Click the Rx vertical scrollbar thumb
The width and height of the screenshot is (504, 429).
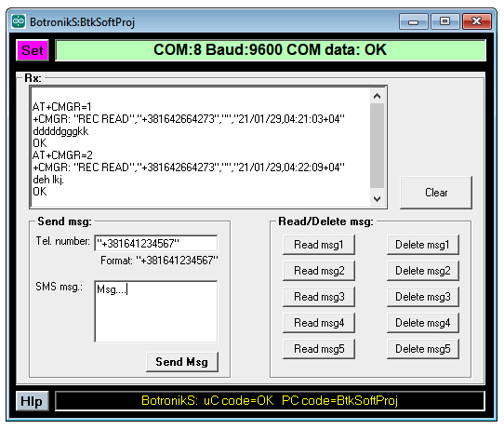[x=377, y=145]
